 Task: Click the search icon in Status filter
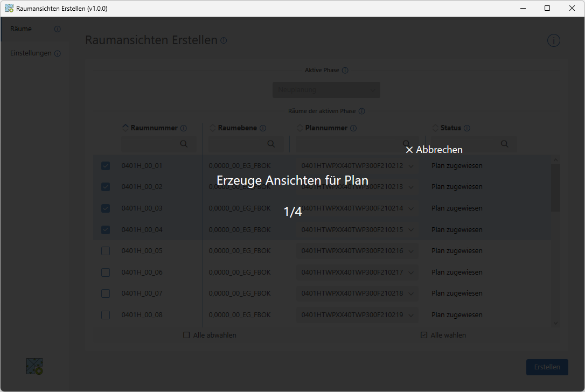pos(504,144)
